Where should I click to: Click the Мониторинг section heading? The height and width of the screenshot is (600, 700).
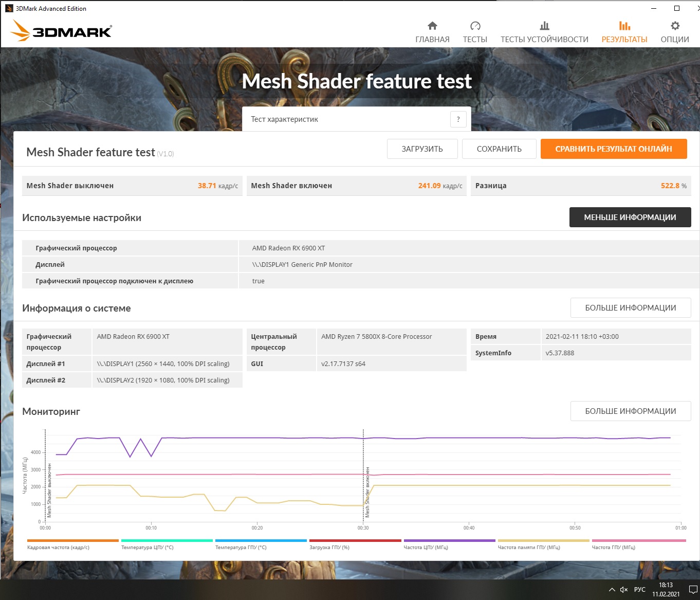51,411
